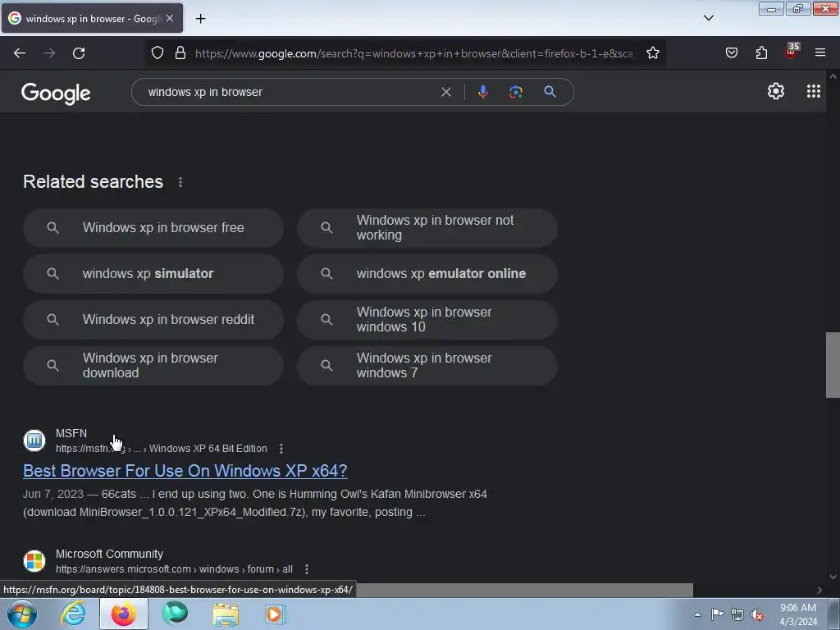Screen dimensions: 840x630
Task: Open the taskbar clock and date
Action: click(x=798, y=614)
